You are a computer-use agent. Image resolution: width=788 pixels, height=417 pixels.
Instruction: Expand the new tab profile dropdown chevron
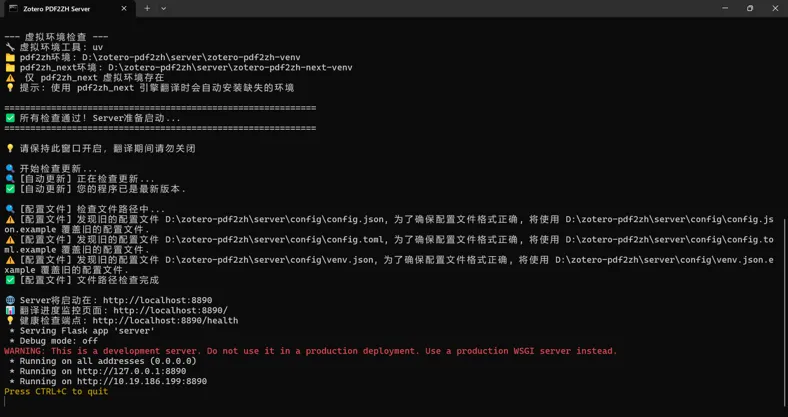coord(163,9)
